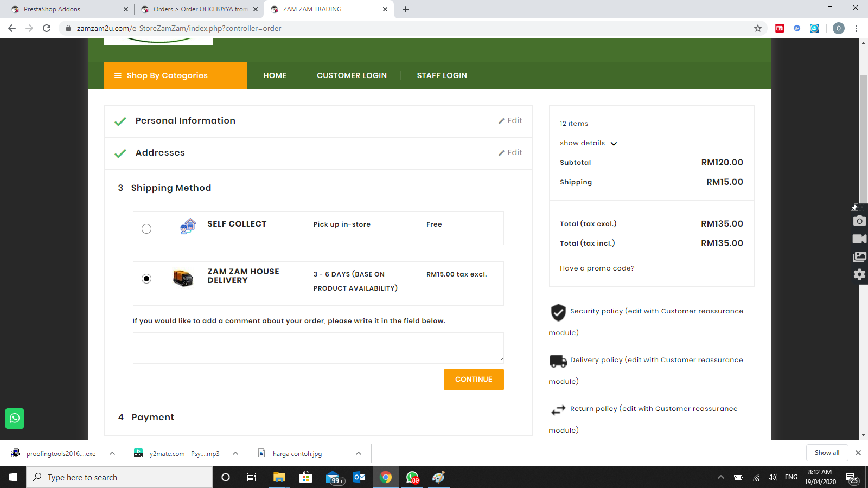The height and width of the screenshot is (488, 868).
Task: Select the SELF COLLECT radio button
Action: pyautogui.click(x=146, y=229)
